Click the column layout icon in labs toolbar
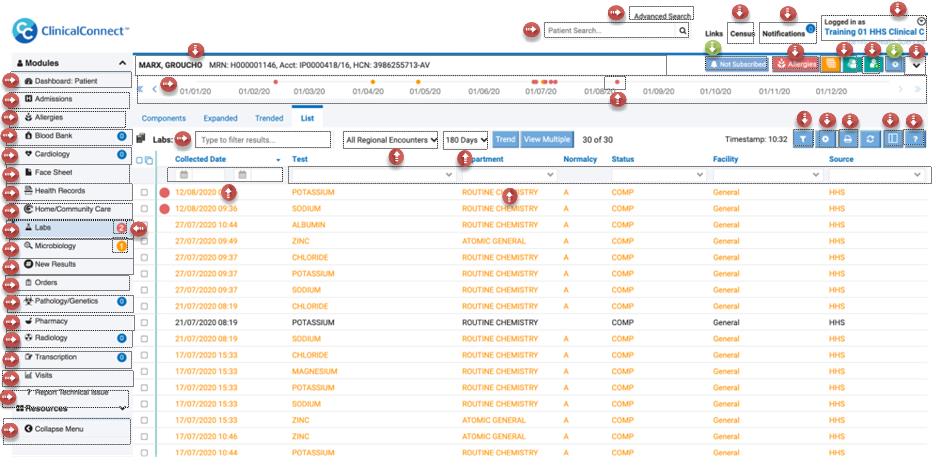Viewport: 940px width, 470px height. tap(891, 139)
